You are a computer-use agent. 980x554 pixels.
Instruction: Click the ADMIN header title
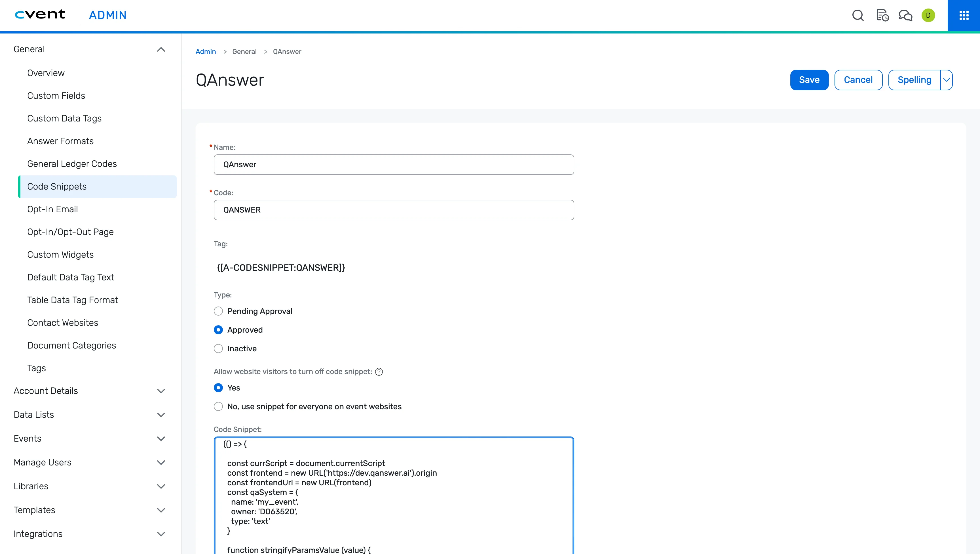(x=108, y=15)
